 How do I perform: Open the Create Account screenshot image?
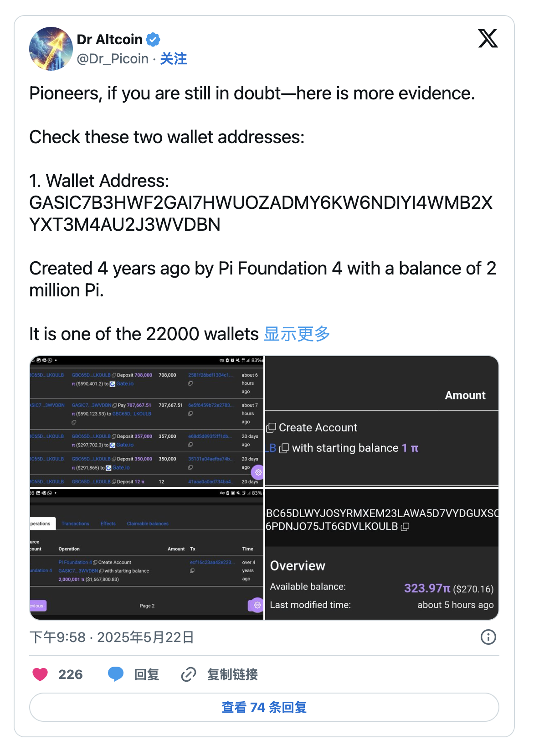click(x=382, y=421)
